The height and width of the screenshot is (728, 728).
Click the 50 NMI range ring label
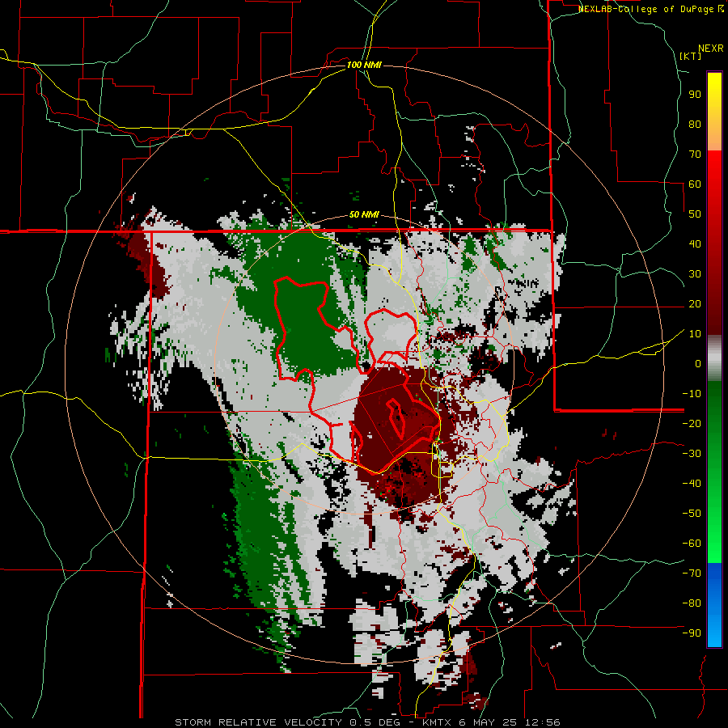point(363,214)
